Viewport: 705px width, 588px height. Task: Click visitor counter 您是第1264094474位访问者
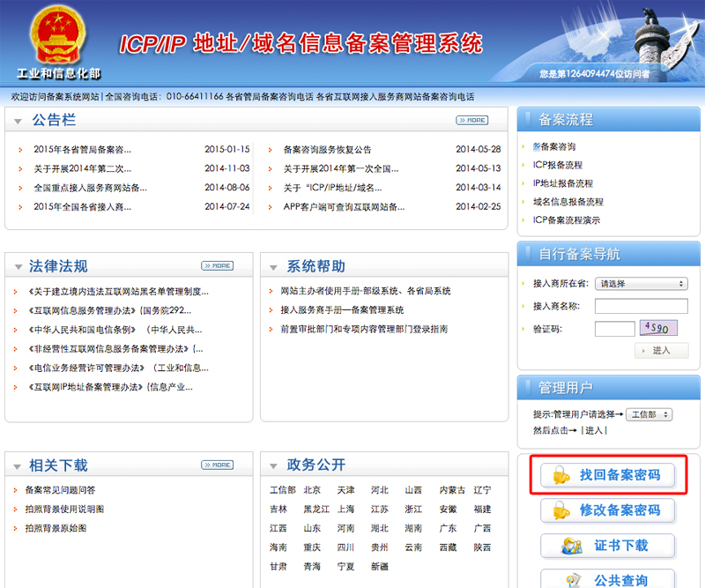[594, 74]
